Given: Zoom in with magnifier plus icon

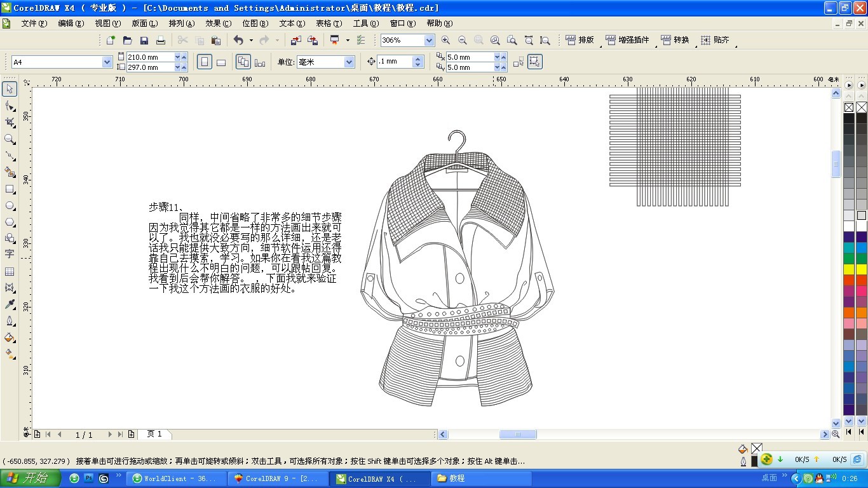Looking at the screenshot, I should [x=445, y=40].
